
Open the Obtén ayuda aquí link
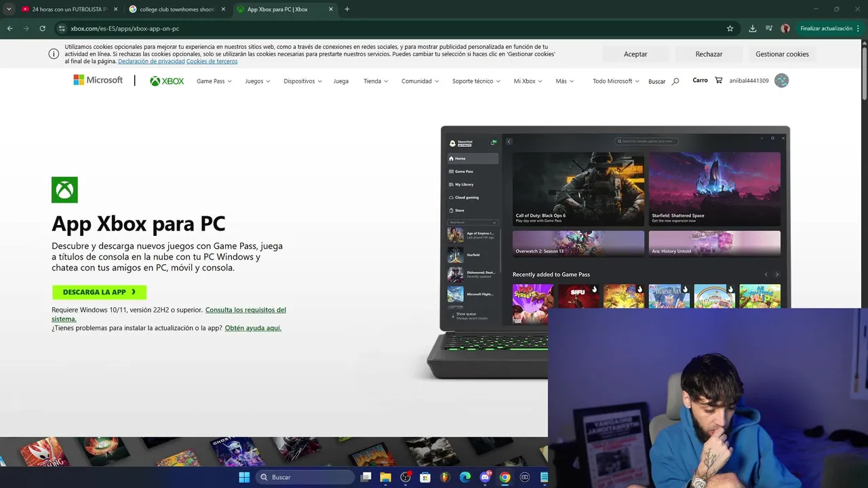(253, 328)
